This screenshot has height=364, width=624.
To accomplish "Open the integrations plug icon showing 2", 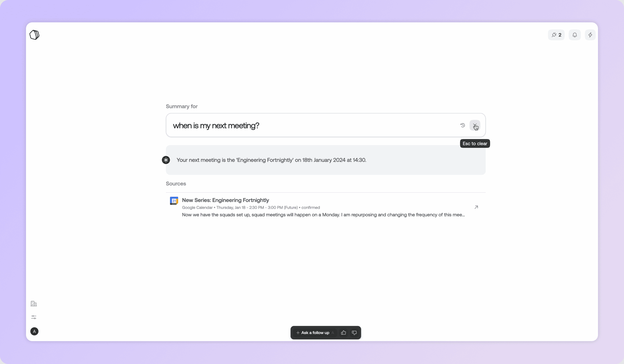I will pyautogui.click(x=556, y=35).
